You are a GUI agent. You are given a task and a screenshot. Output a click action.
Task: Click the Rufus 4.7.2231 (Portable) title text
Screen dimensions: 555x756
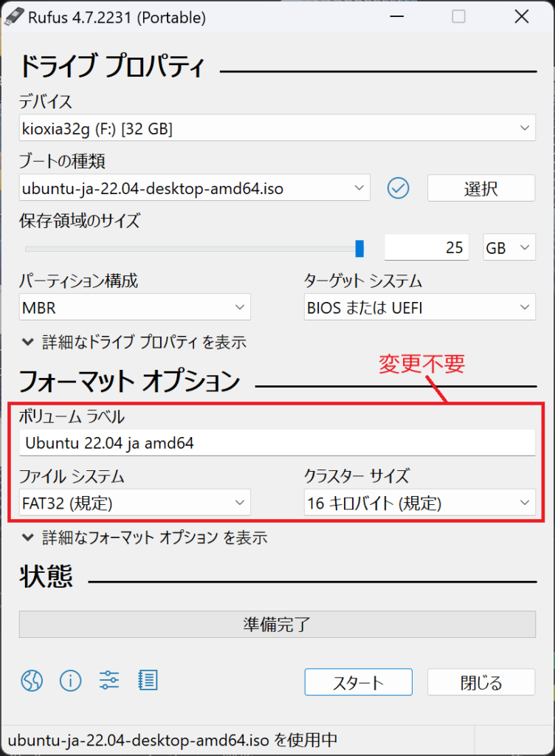[117, 18]
